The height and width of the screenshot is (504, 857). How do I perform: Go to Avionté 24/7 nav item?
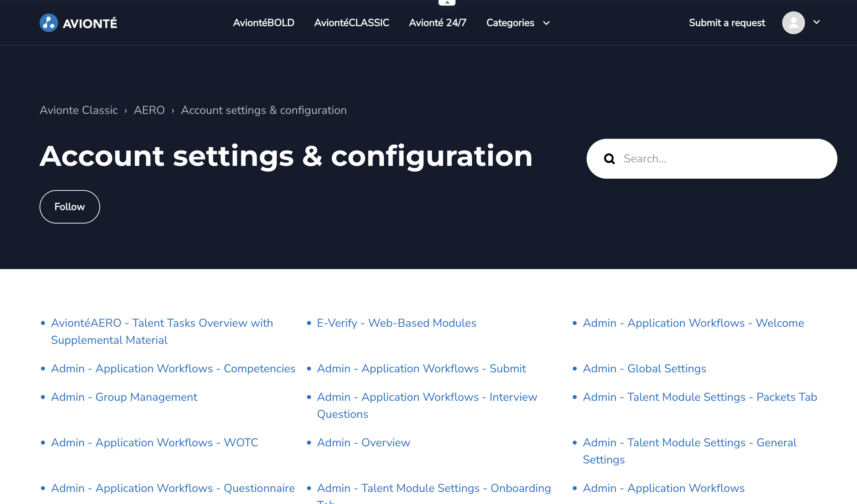tap(437, 23)
